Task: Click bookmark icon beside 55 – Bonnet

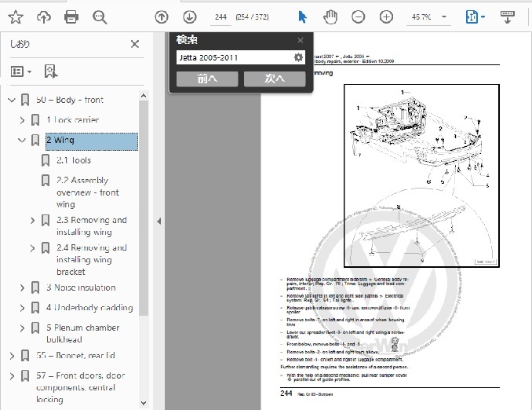Action: (25, 356)
